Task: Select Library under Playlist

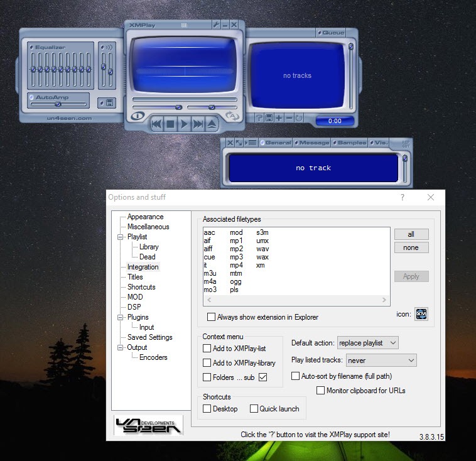Action: coord(149,247)
